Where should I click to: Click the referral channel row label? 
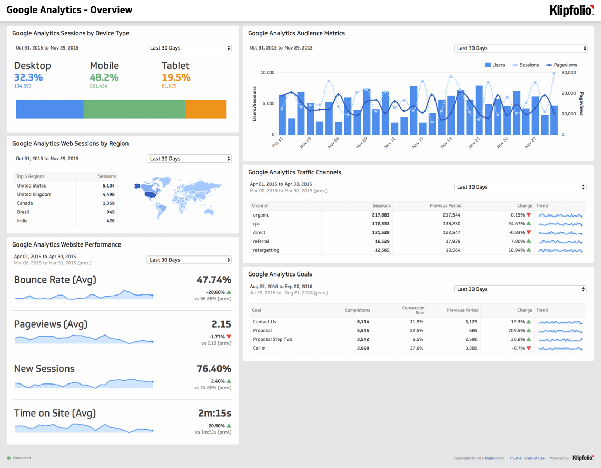click(x=261, y=241)
